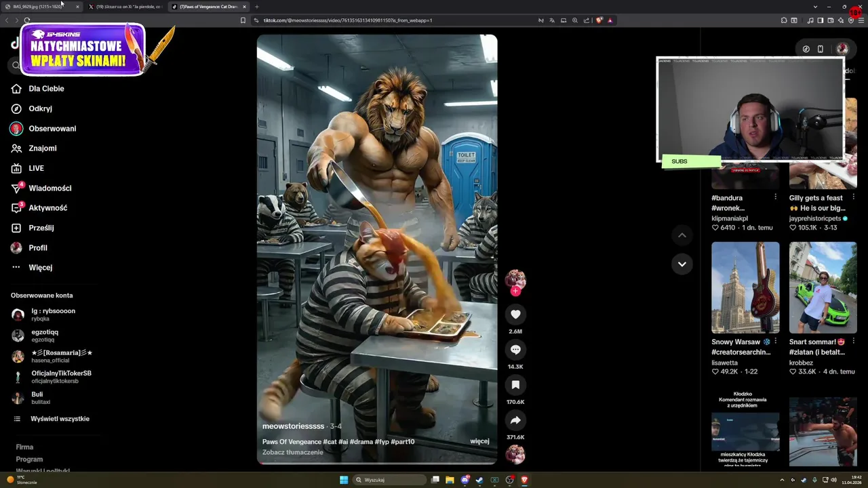
Task: Open krobbez author link
Action: tap(801, 363)
